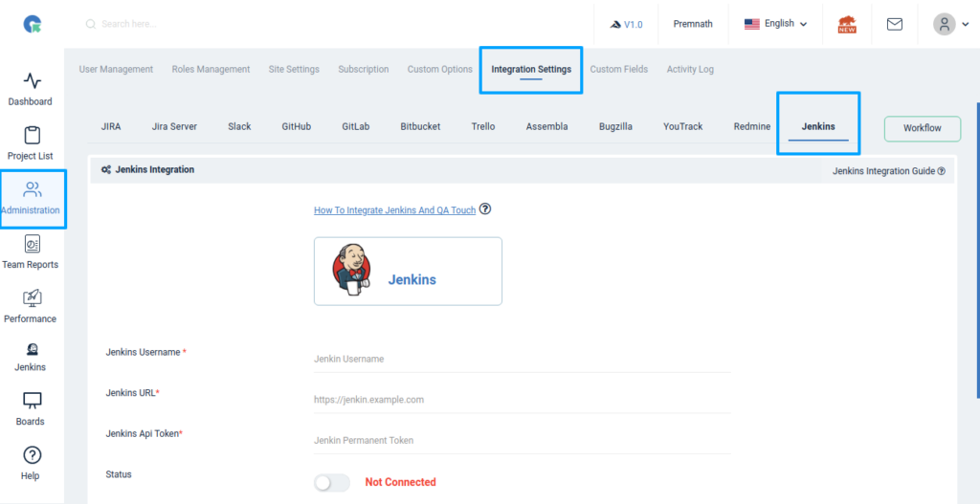Open the Dashboard sidebar icon
This screenshot has height=504, width=980.
pos(32,80)
